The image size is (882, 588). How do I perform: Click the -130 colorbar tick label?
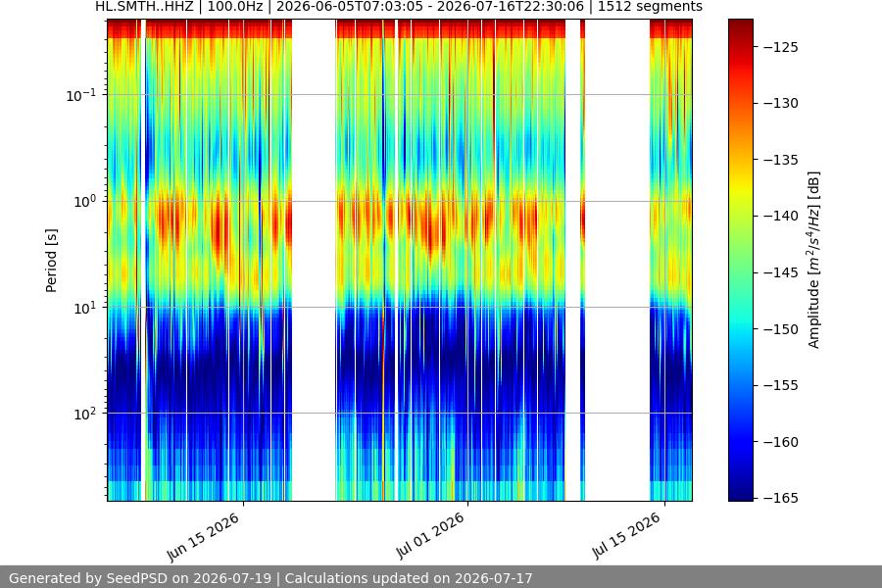click(781, 103)
